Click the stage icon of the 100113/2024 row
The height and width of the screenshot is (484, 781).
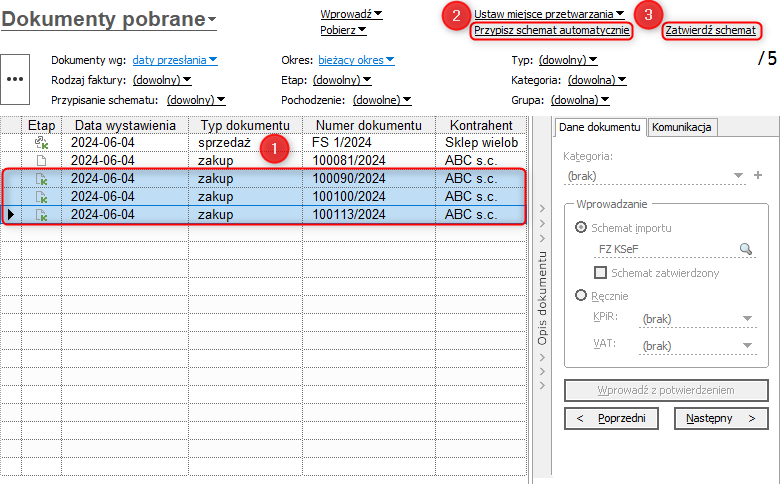(x=41, y=215)
